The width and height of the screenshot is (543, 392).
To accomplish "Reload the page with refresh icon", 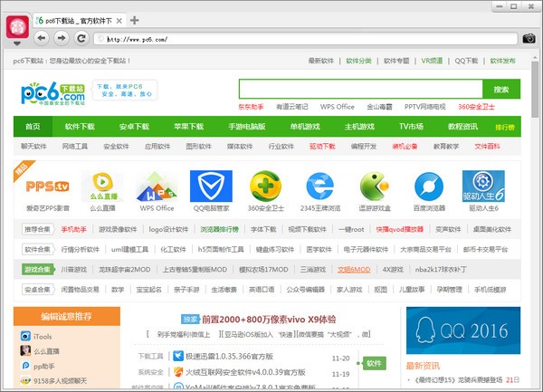I will [81, 38].
